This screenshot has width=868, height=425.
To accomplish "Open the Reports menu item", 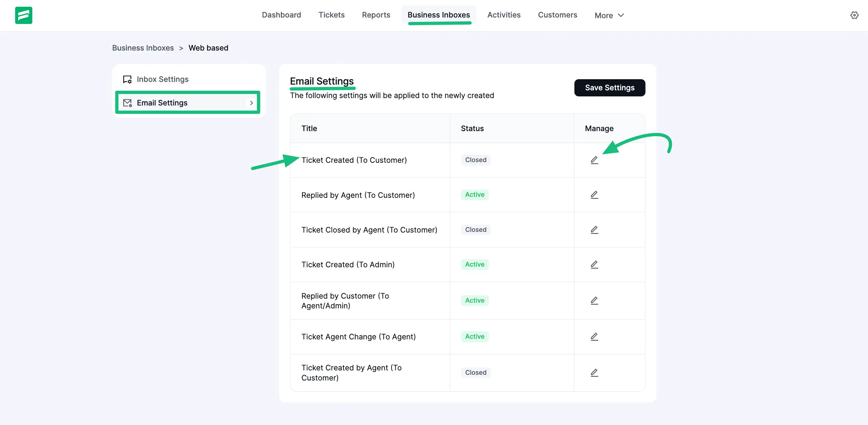I will (376, 15).
